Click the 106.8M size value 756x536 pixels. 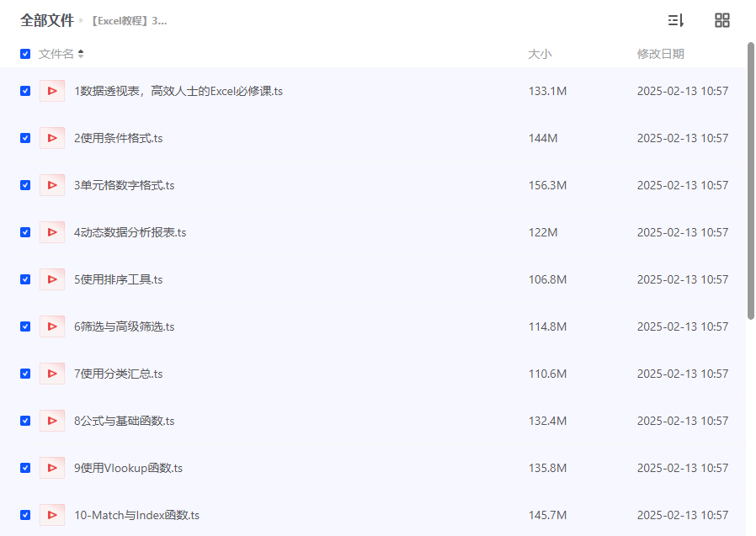[x=547, y=279]
